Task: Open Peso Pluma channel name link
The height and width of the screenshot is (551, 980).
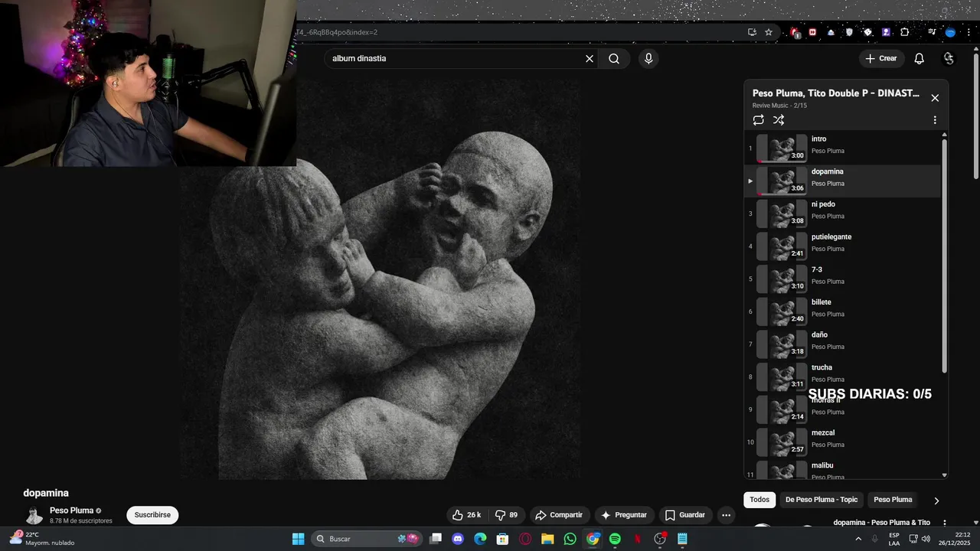Action: click(x=71, y=510)
